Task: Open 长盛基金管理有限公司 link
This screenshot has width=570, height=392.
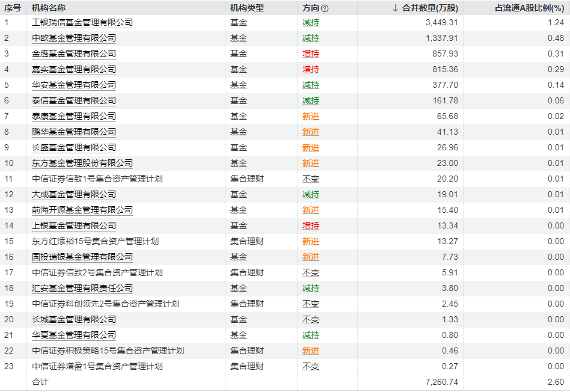Action: pyautogui.click(x=74, y=148)
